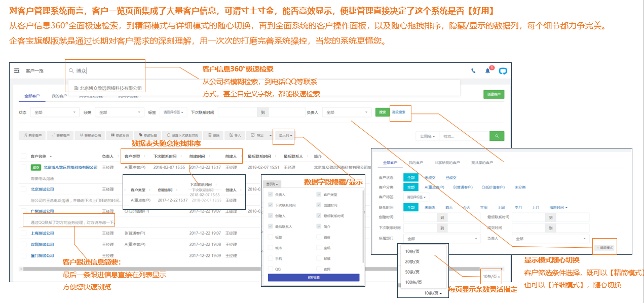Choose 20条/页 from page size list
The image size is (644, 303).
(412, 261)
